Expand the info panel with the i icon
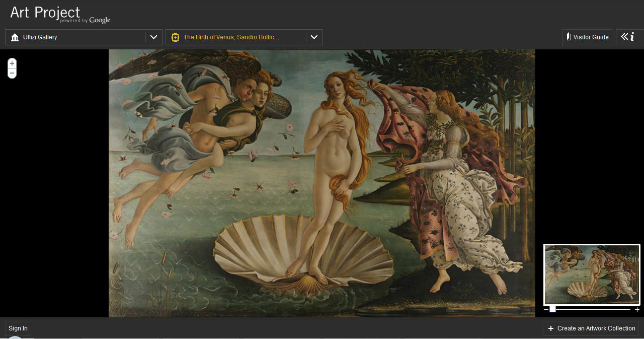644x339 pixels. click(629, 37)
